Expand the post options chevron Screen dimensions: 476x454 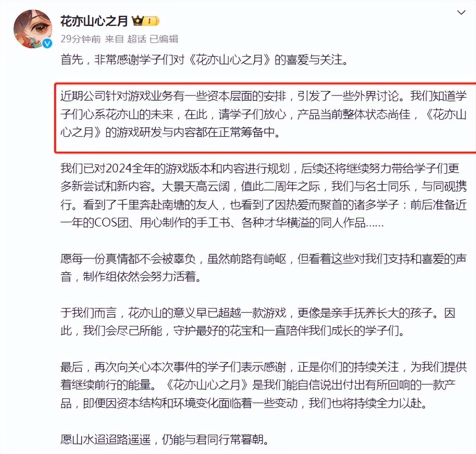tap(461, 13)
